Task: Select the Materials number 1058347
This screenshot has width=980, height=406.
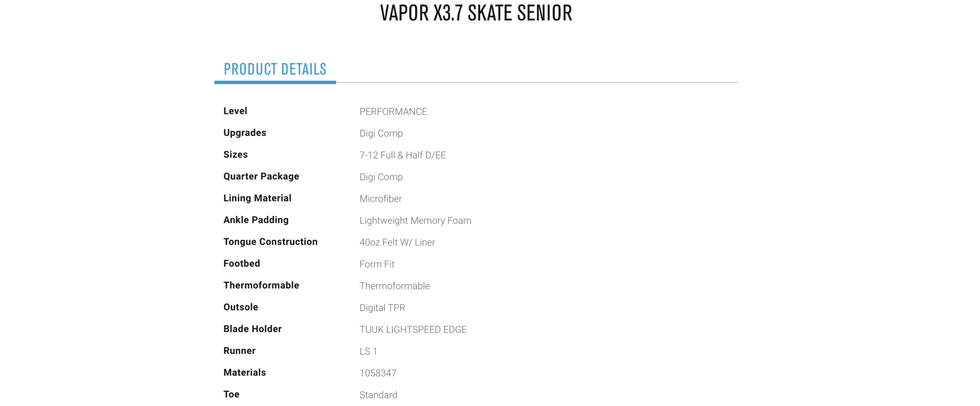Action: (x=378, y=373)
